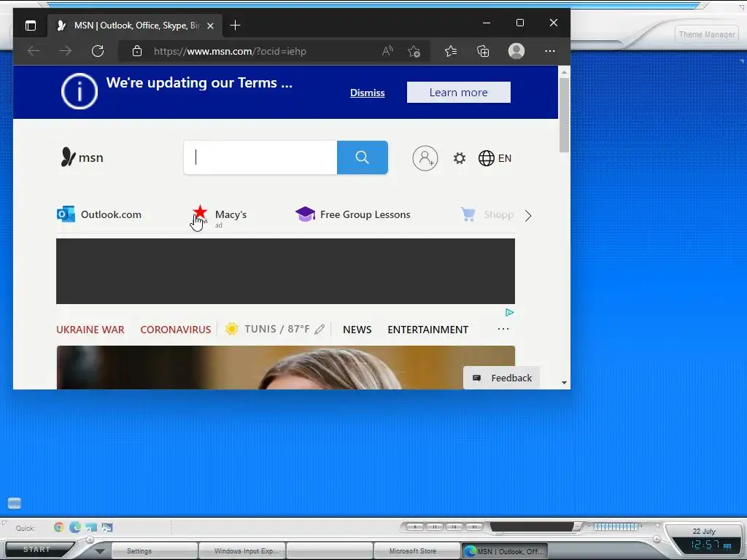747x560 pixels.
Task: Switch to ENTERTAINMENT tab
Action: point(427,330)
